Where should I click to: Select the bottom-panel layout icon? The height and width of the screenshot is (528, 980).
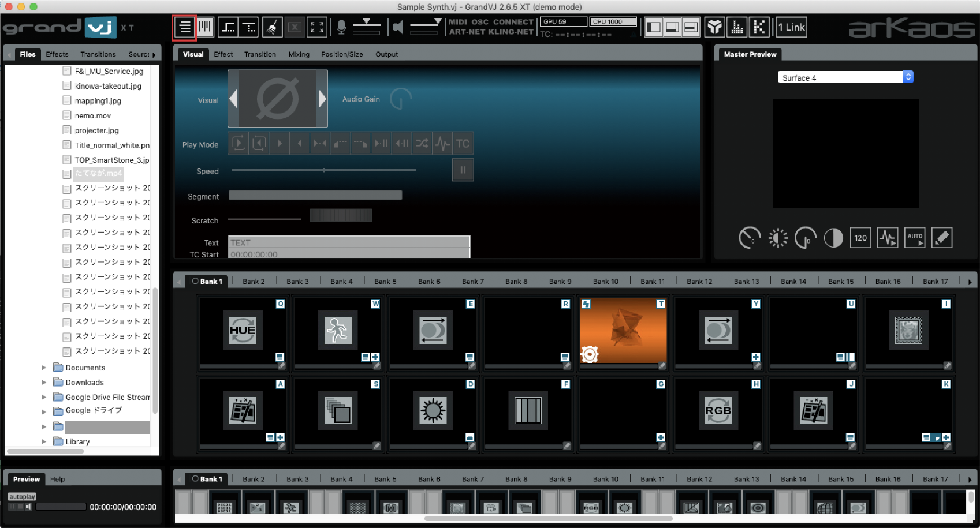672,27
